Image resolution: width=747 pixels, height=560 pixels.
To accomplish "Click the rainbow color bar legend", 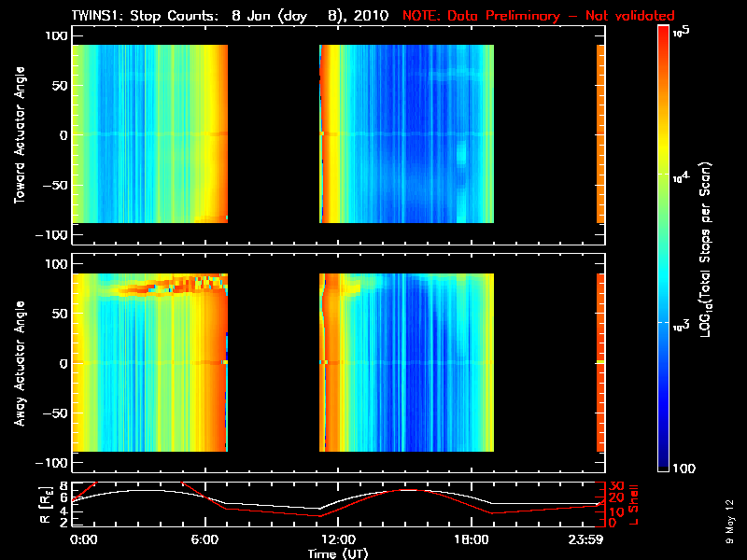I will click(663, 248).
